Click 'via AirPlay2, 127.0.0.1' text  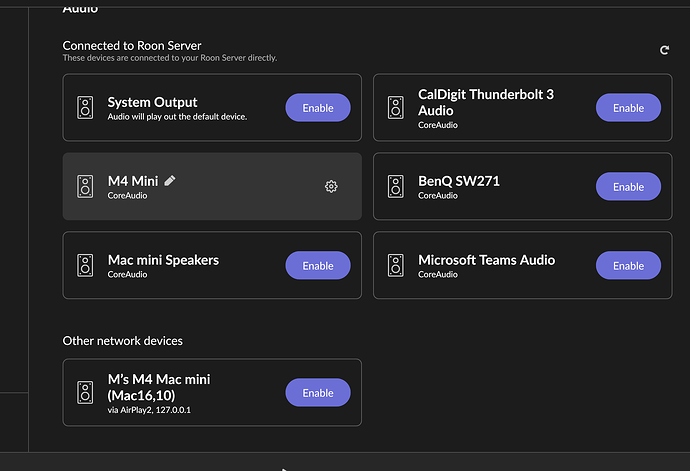[x=149, y=410]
